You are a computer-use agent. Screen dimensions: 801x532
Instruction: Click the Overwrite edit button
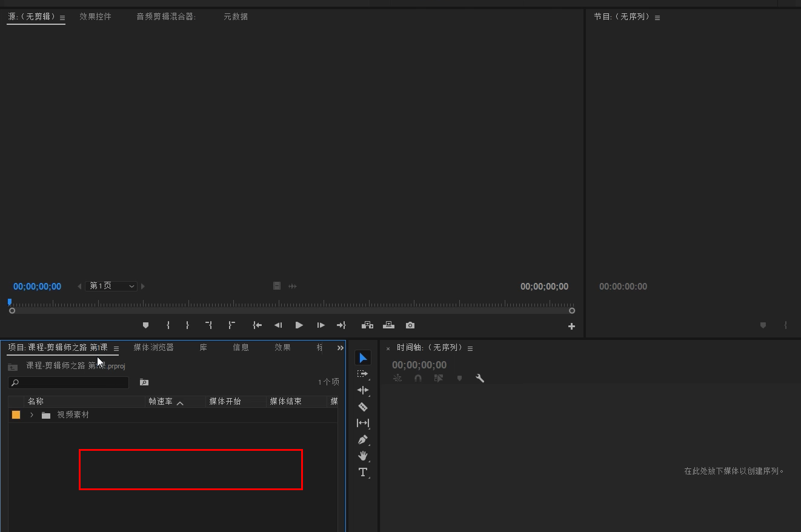388,325
